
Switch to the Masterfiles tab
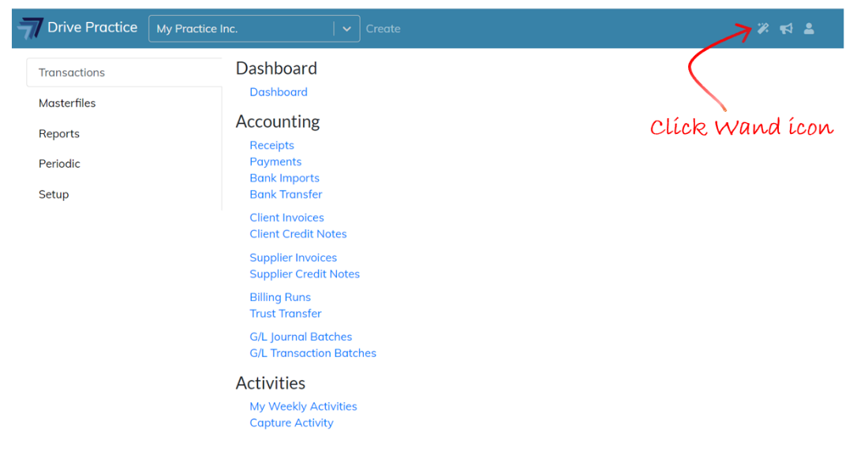(67, 103)
